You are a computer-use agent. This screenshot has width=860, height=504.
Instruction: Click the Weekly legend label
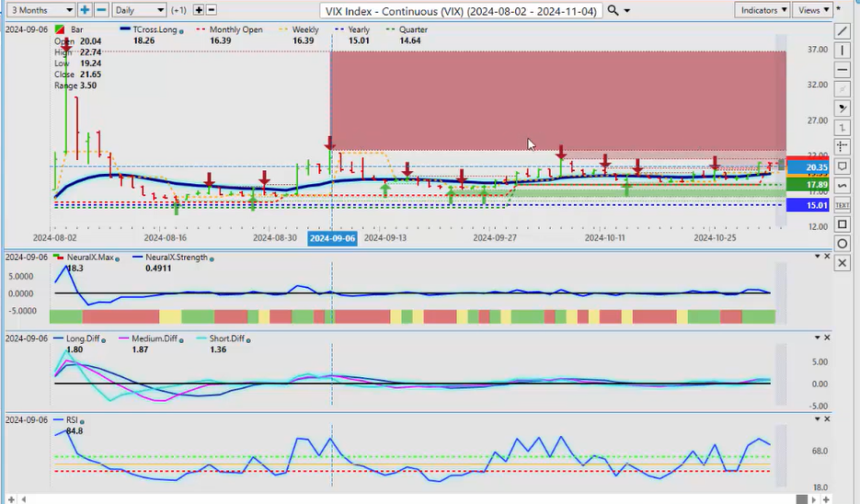[x=305, y=29]
